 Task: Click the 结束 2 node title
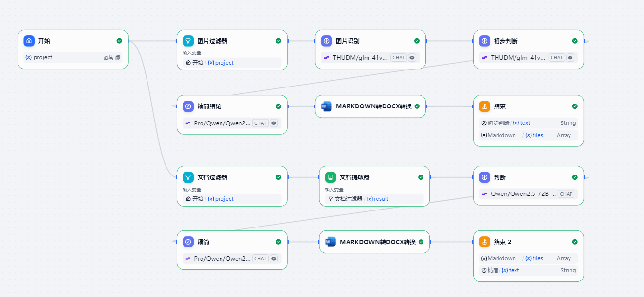pyautogui.click(x=502, y=242)
